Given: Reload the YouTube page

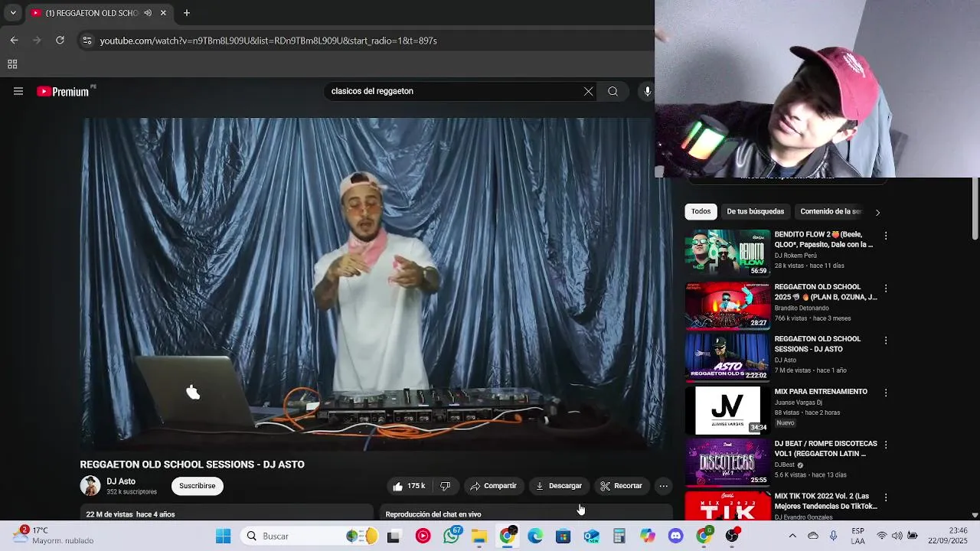Looking at the screenshot, I should [x=60, y=40].
